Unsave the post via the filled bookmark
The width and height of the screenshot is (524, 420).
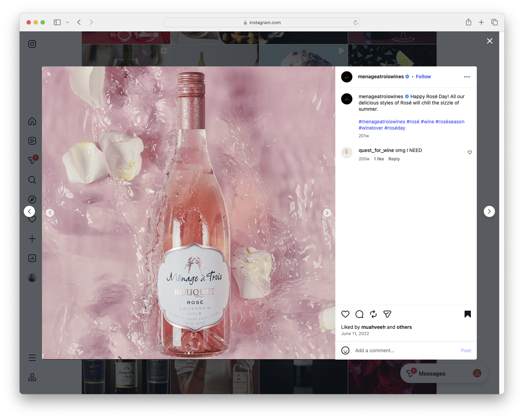click(x=467, y=314)
